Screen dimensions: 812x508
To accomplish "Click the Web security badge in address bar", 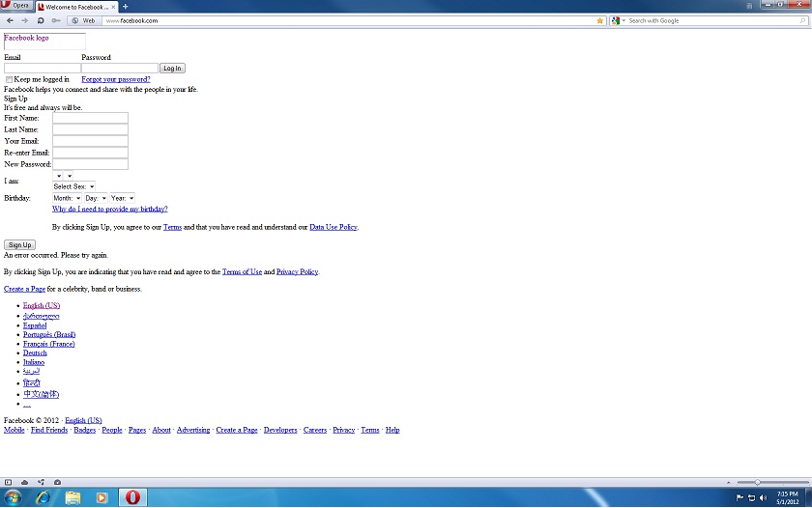I will click(x=84, y=20).
